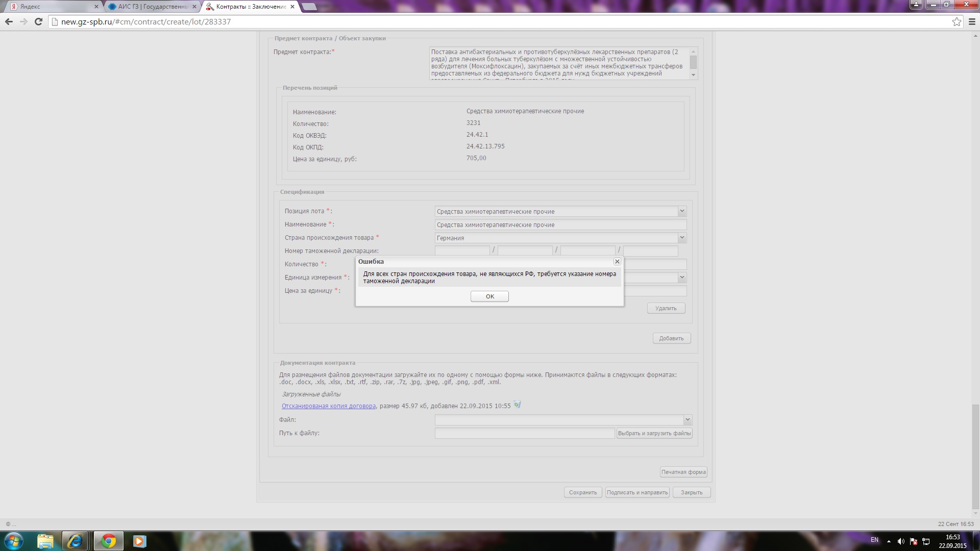The width and height of the screenshot is (980, 551).
Task: Click the page vertical scrollbar thumb
Action: click(x=975, y=457)
